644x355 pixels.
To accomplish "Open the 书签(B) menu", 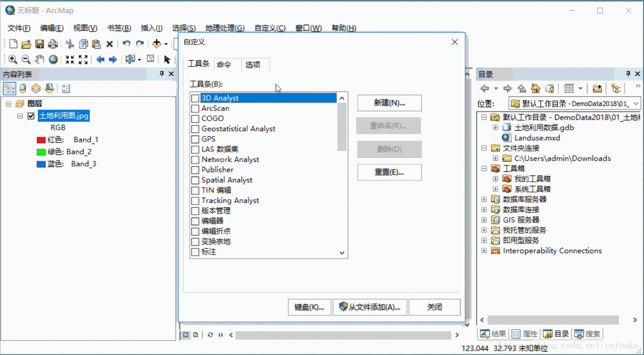I will (x=119, y=28).
